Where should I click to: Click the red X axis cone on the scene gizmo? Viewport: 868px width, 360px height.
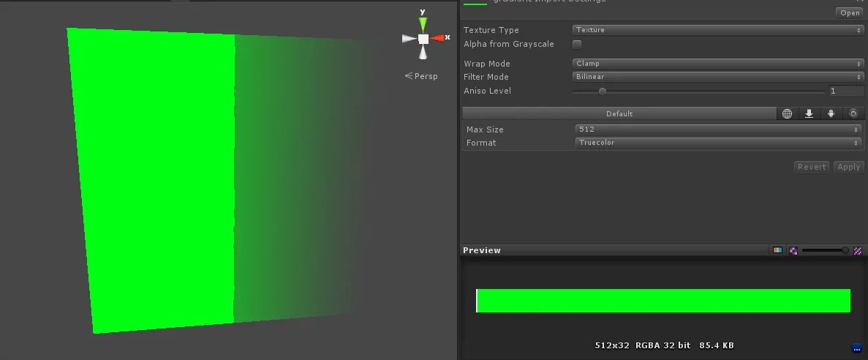[437, 38]
